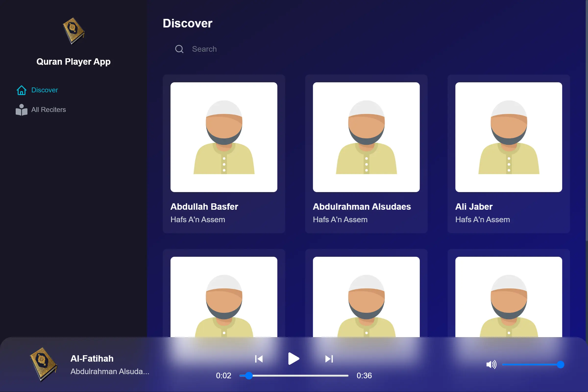Click the All Reciters reader icon
588x392 pixels.
22,110
